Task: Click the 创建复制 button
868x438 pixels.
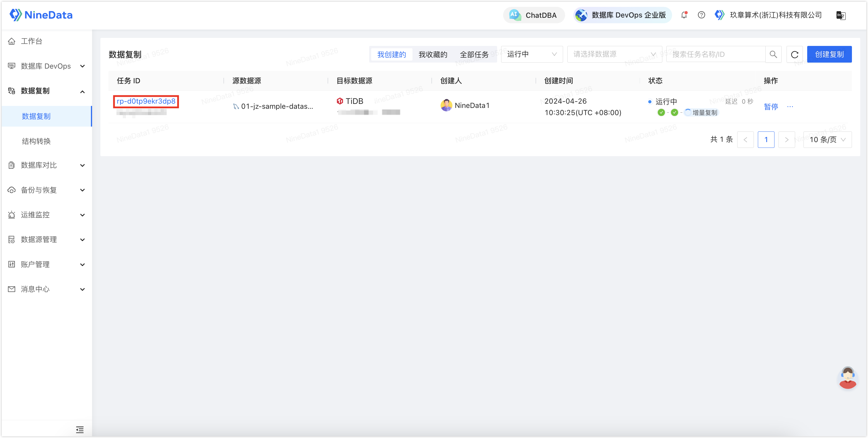Action: [x=829, y=54]
